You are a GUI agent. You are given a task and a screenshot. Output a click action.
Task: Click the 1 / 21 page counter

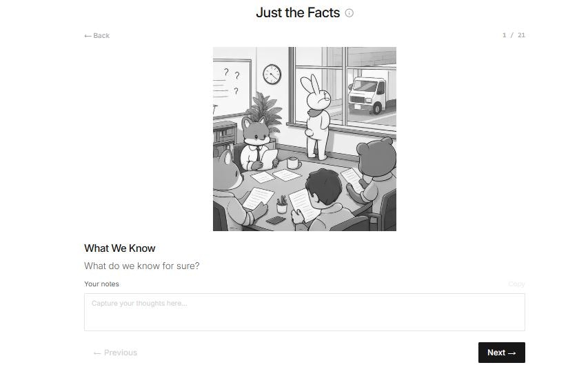click(514, 35)
